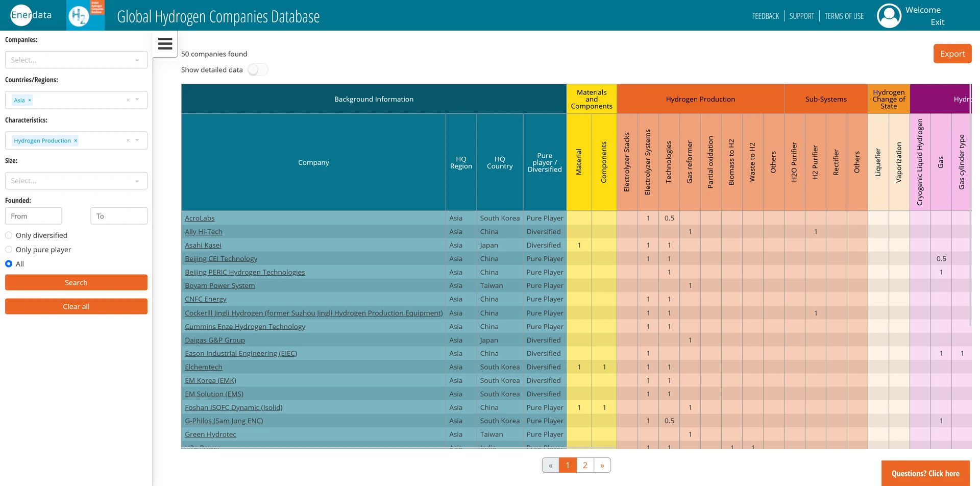The height and width of the screenshot is (486, 980).
Task: Toggle the hamburger menu sidebar button
Action: [165, 44]
